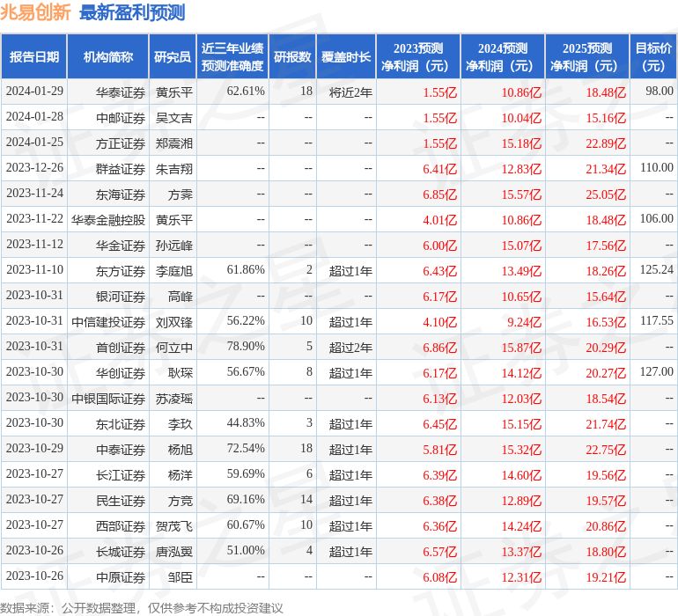The width and height of the screenshot is (678, 616).
Task: Click target price 127.00
Action: click(x=657, y=371)
